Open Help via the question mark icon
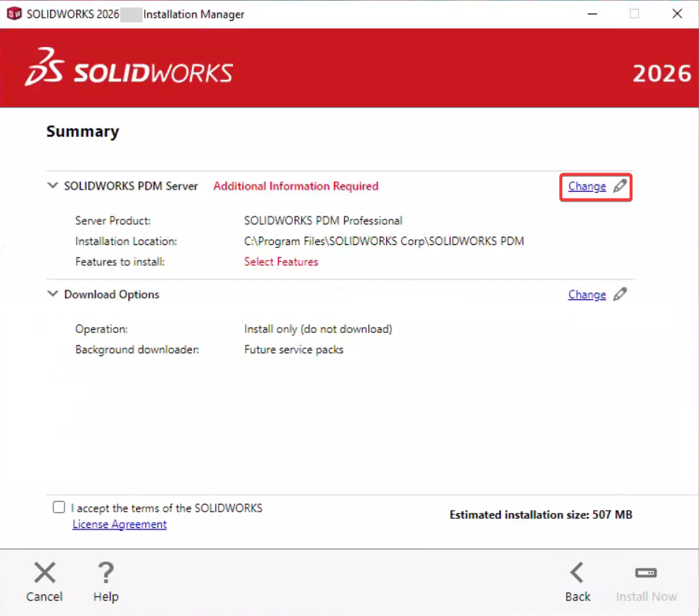The image size is (699, 616). point(105,572)
